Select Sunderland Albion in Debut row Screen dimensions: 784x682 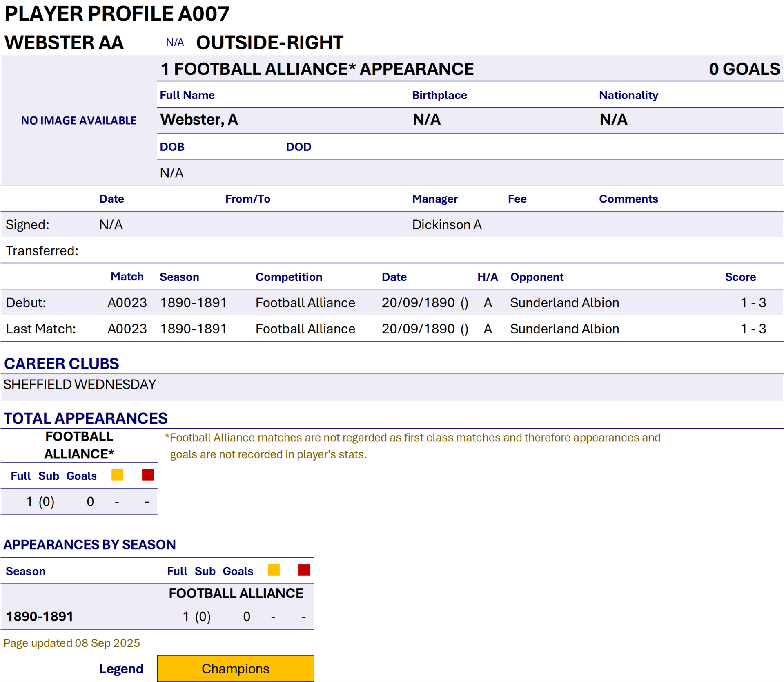[564, 303]
